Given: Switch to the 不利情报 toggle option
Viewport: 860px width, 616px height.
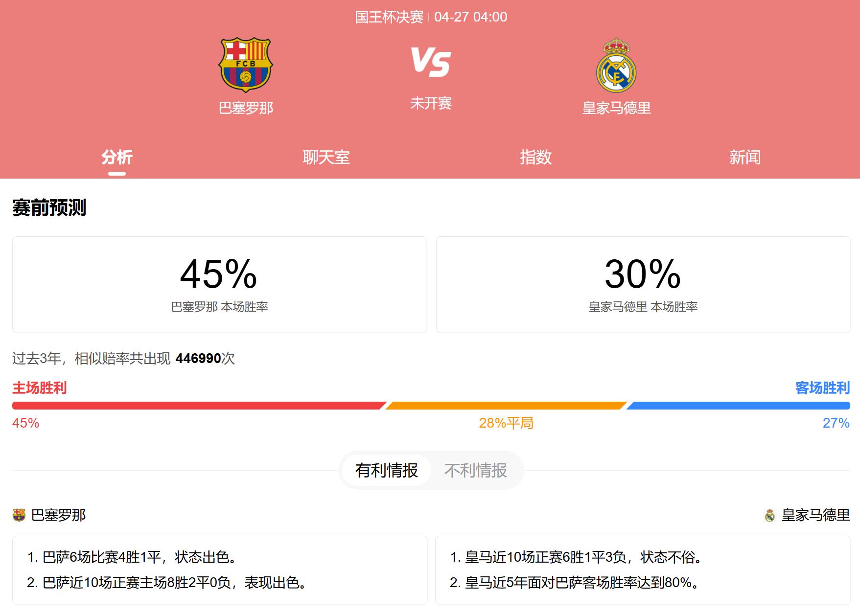Looking at the screenshot, I should [x=475, y=470].
